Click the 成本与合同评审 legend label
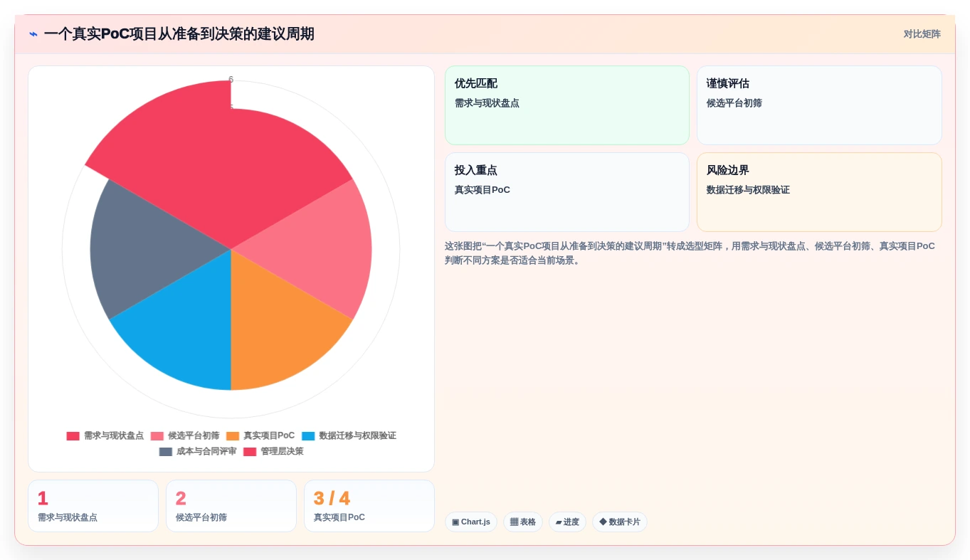The height and width of the screenshot is (560, 970). [206, 452]
